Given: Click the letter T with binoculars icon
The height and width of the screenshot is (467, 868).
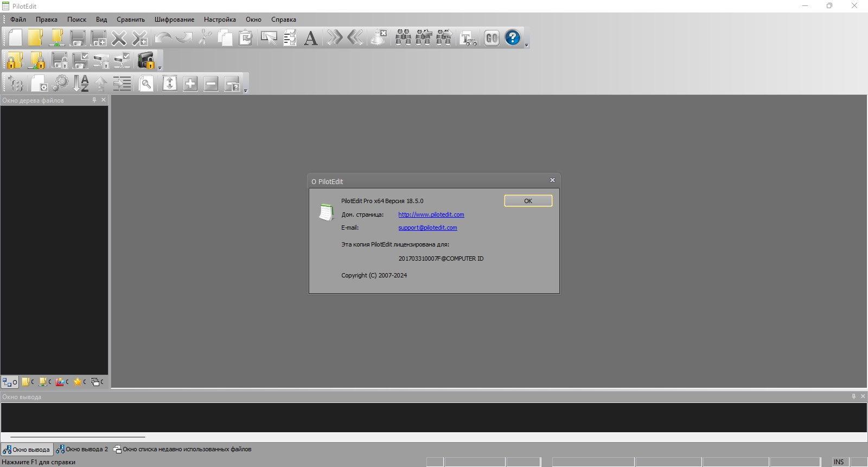Looking at the screenshot, I should (468, 37).
